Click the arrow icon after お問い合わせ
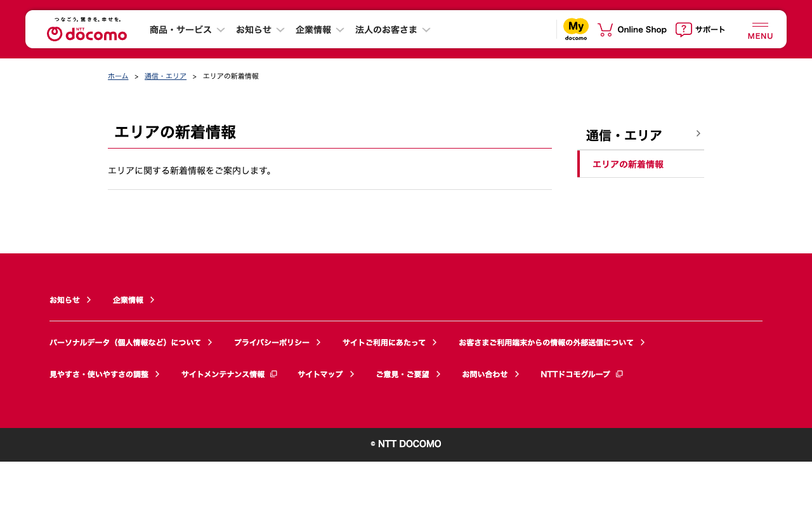Image resolution: width=812 pixels, height=508 pixels. coord(517,374)
